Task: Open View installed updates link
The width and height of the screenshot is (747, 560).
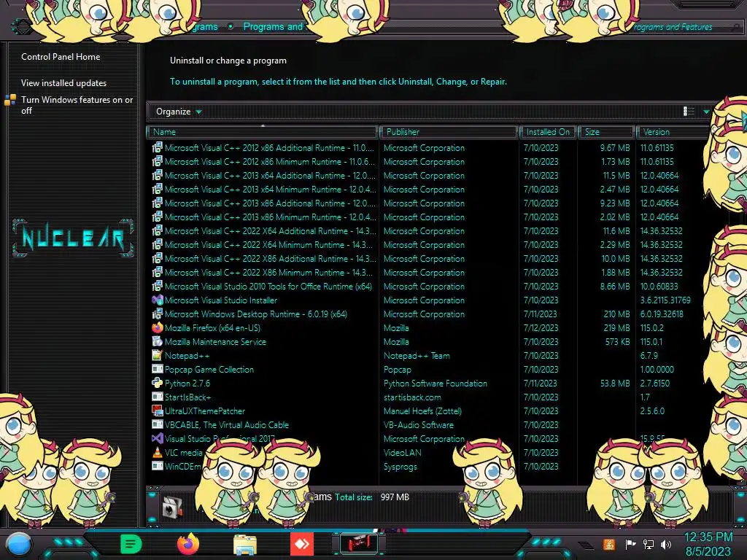Action: click(64, 83)
